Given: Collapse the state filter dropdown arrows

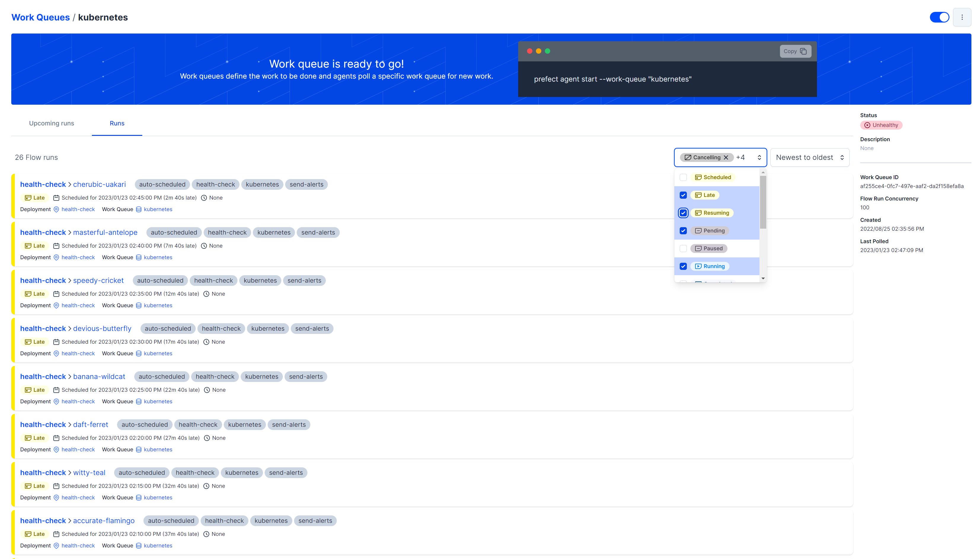Looking at the screenshot, I should [x=759, y=157].
